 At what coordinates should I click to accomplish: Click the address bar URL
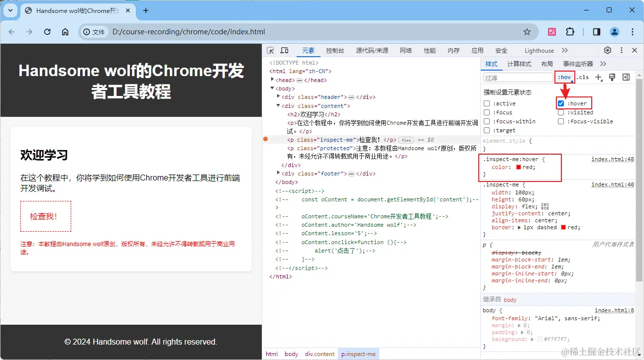pos(189,32)
